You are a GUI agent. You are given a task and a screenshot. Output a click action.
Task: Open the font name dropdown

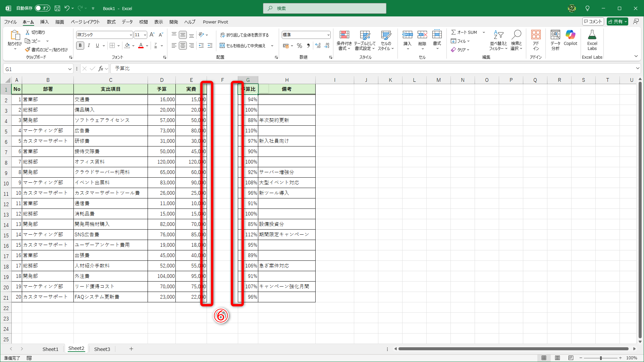click(x=131, y=35)
